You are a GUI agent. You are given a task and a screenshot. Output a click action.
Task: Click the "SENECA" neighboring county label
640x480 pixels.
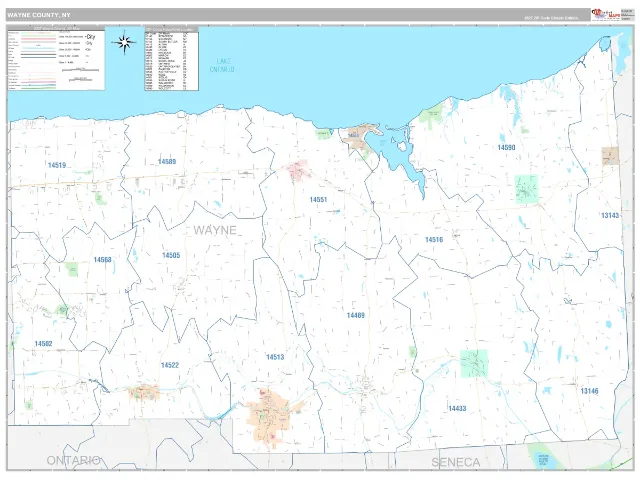456,462
